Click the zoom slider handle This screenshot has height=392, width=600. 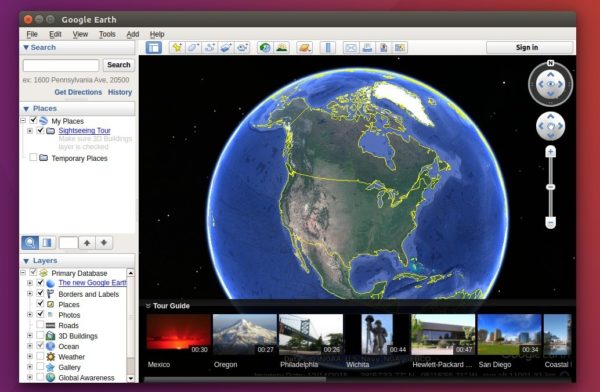pos(550,187)
